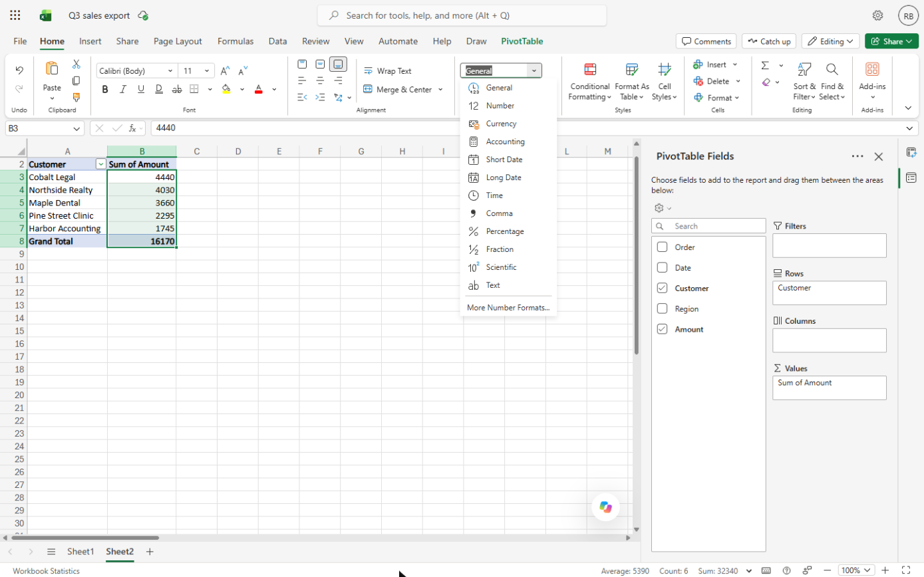Viewport: 924px width, 577px height.
Task: Collapse the ribbon with the chevron
Action: pyautogui.click(x=908, y=108)
